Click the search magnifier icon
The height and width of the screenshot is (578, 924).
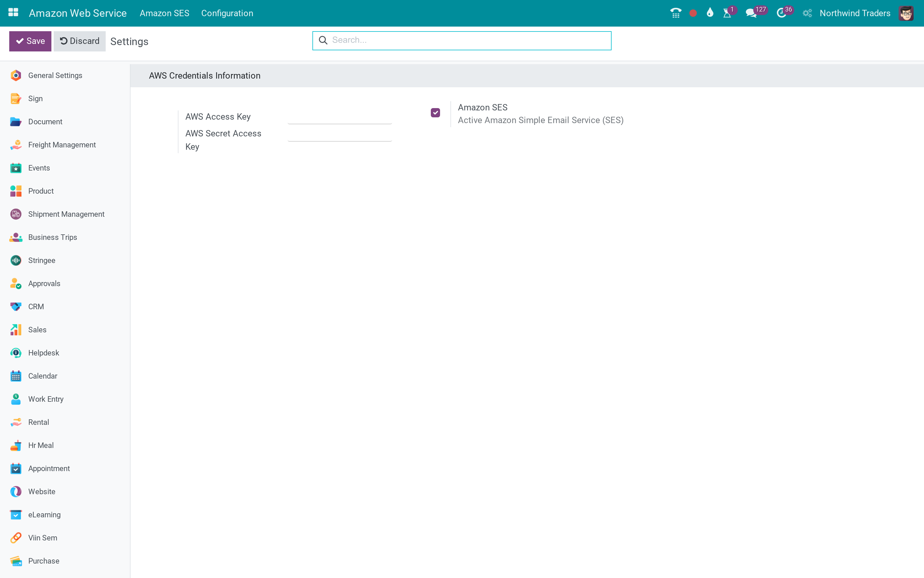[323, 40]
